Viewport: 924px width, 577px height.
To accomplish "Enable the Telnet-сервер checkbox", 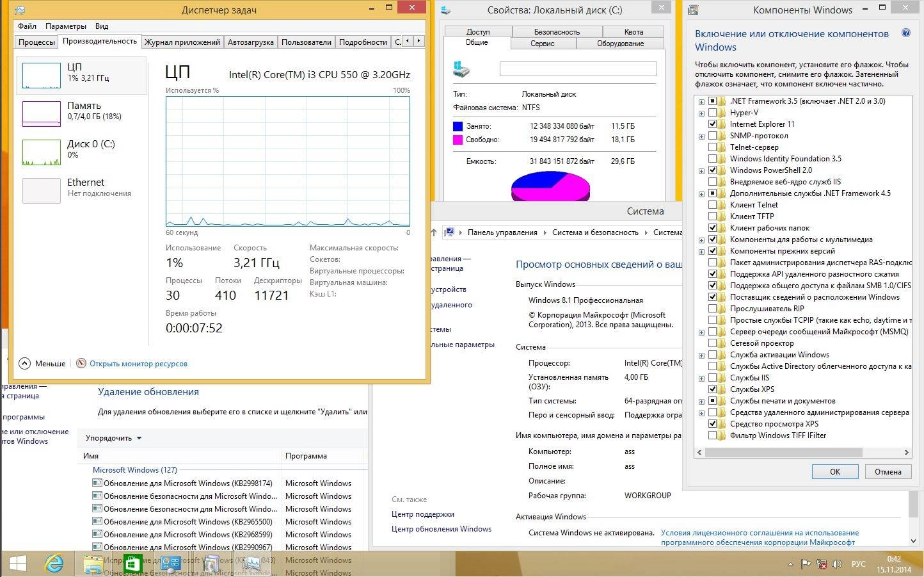I will pyautogui.click(x=712, y=147).
